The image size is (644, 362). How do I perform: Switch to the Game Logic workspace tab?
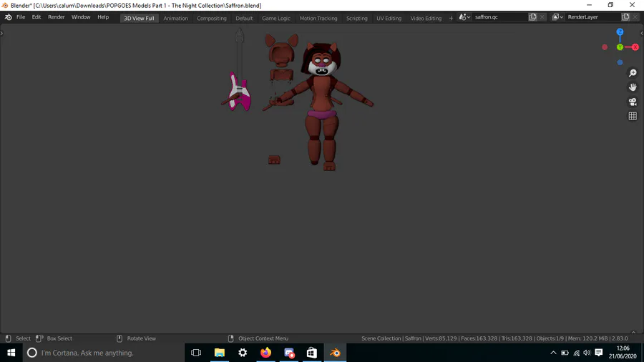[x=276, y=18]
